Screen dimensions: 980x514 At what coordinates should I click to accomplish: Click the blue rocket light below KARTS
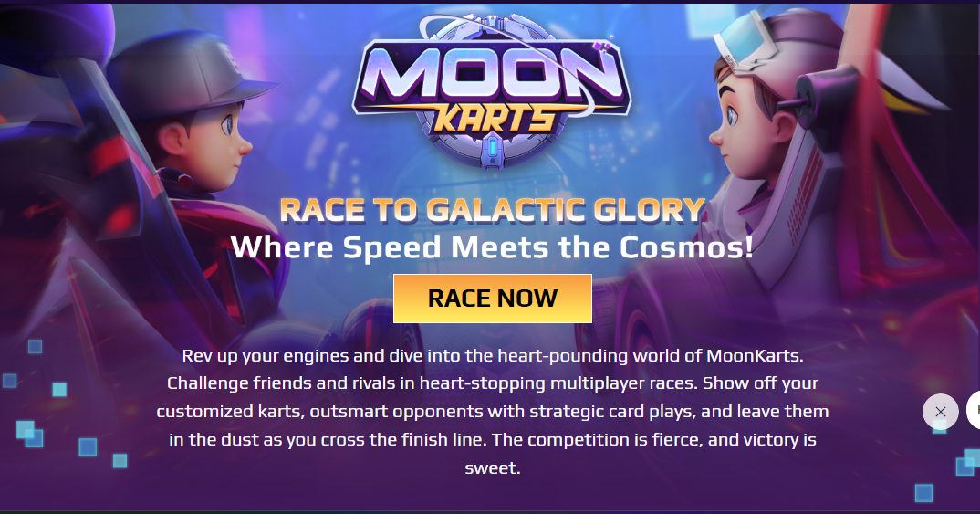(492, 149)
